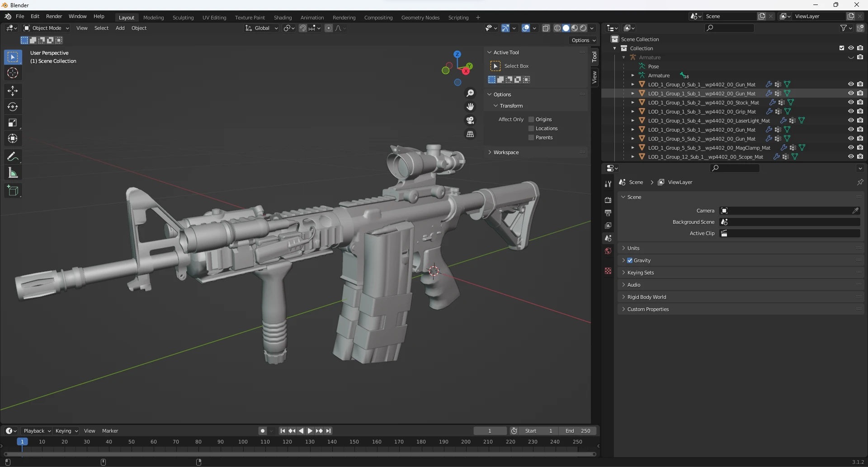Screen dimensions: 868x467
Task: Open the World properties tab
Action: coord(608,251)
